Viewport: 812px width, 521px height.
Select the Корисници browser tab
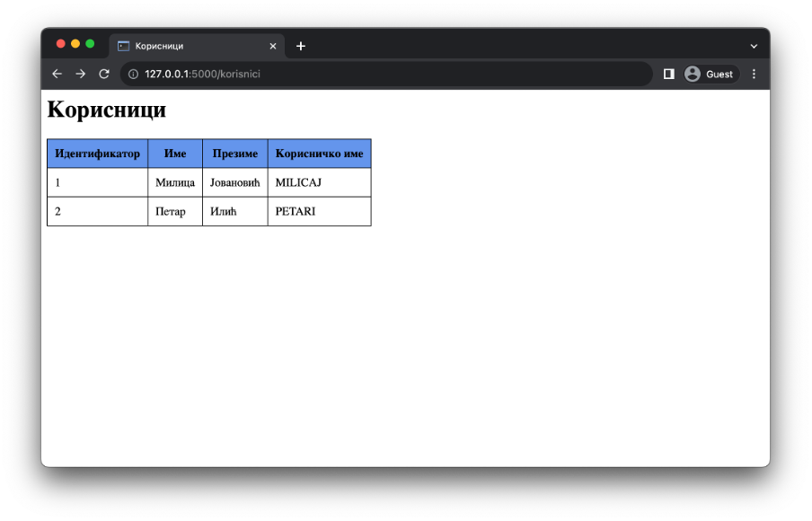pyautogui.click(x=189, y=46)
